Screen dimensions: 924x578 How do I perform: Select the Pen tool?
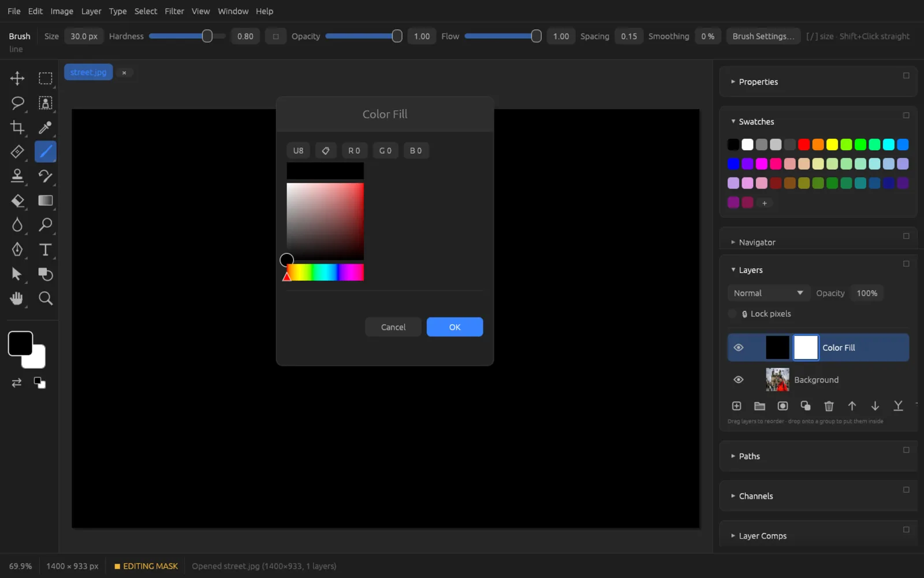[x=17, y=249]
